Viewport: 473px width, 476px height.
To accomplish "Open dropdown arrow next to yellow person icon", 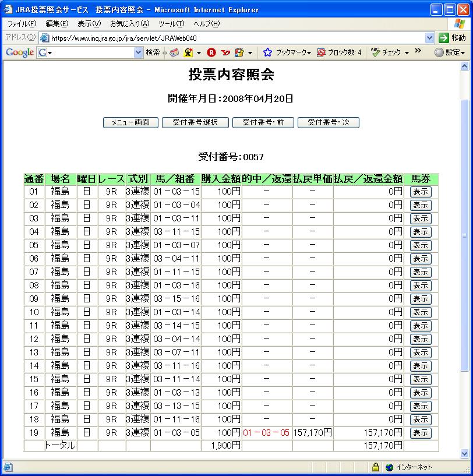I will click(199, 53).
